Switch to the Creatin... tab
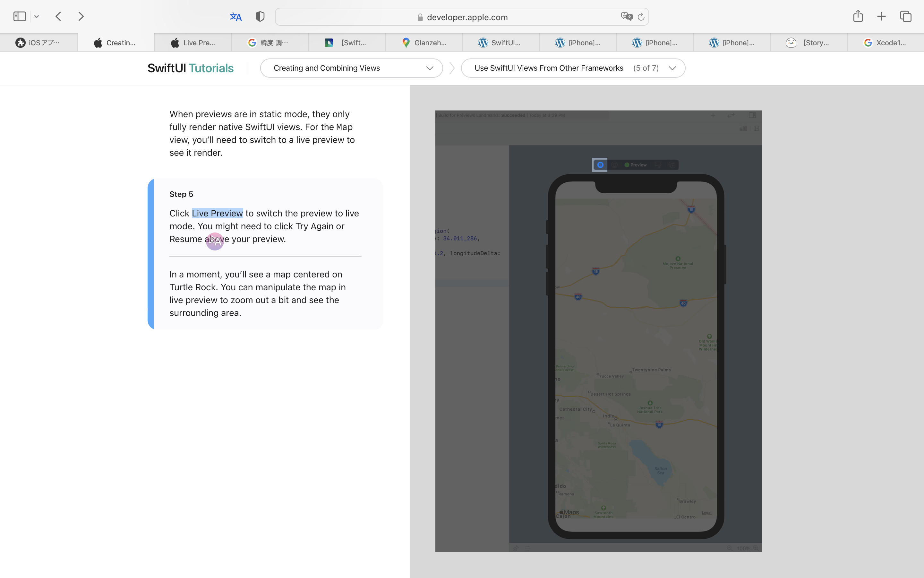 pos(116,43)
